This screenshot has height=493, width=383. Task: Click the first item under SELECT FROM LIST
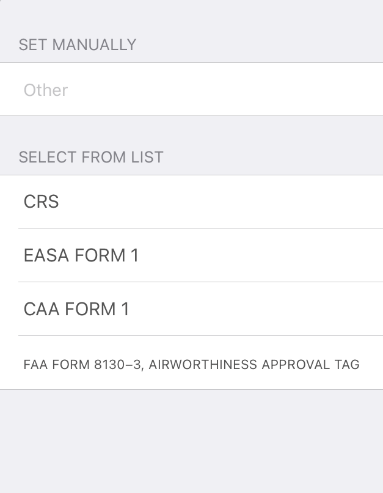pos(191,202)
